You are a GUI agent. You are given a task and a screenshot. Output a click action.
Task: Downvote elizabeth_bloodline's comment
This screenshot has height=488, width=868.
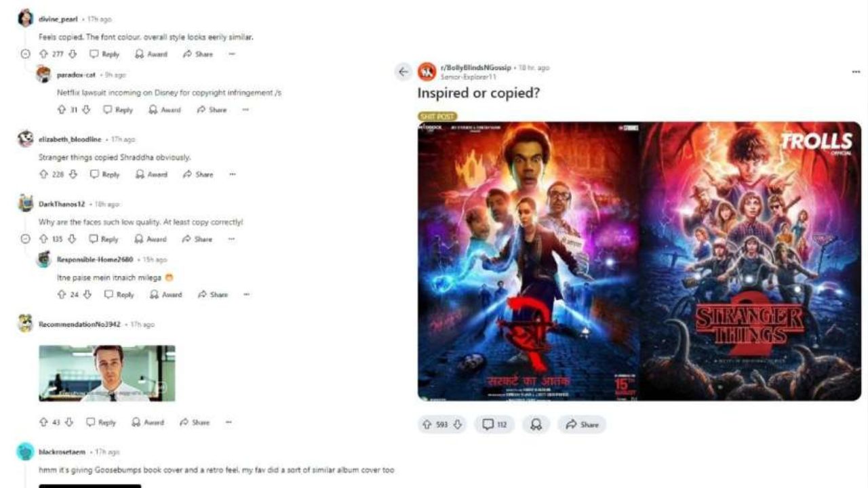(x=74, y=174)
